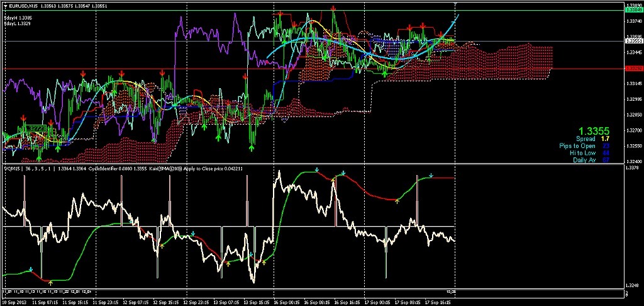Viewport: 644px width, 306px height.
Task: Open the EURUSD,M15 chart title dropdown arrow
Action: click(x=5, y=4)
